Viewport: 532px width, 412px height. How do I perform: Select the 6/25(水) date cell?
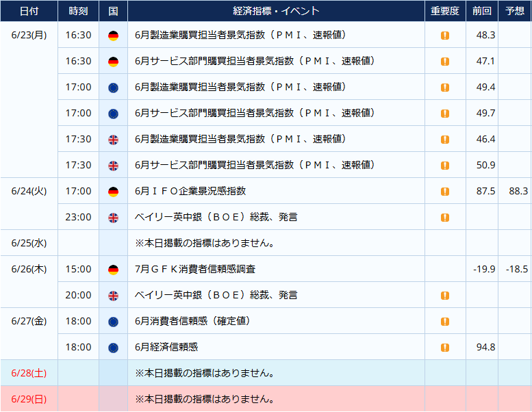click(x=29, y=243)
